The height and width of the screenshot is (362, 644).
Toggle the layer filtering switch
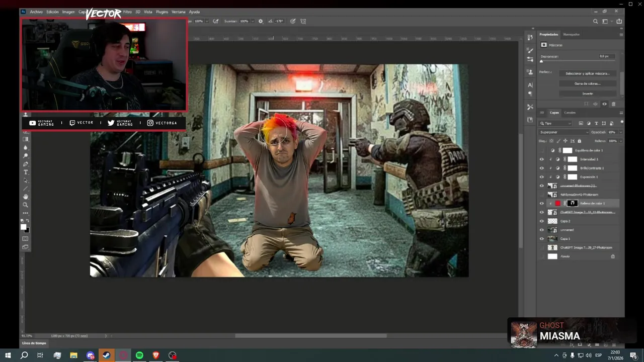(x=621, y=122)
